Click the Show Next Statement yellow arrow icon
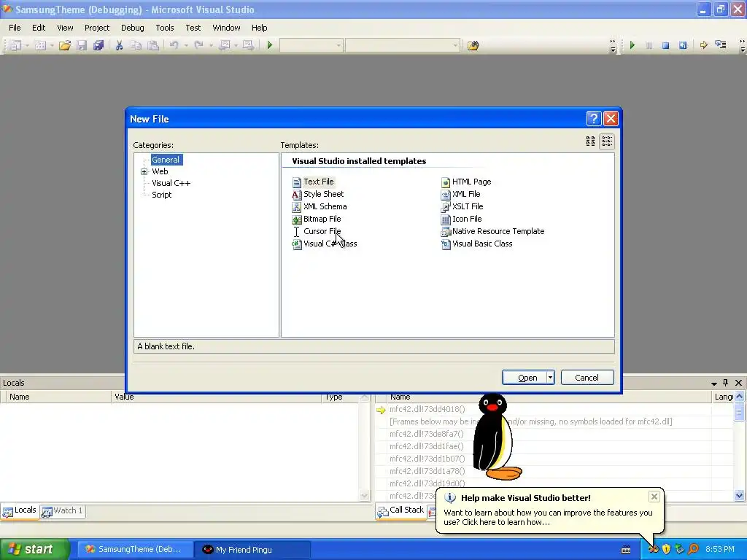 704,45
